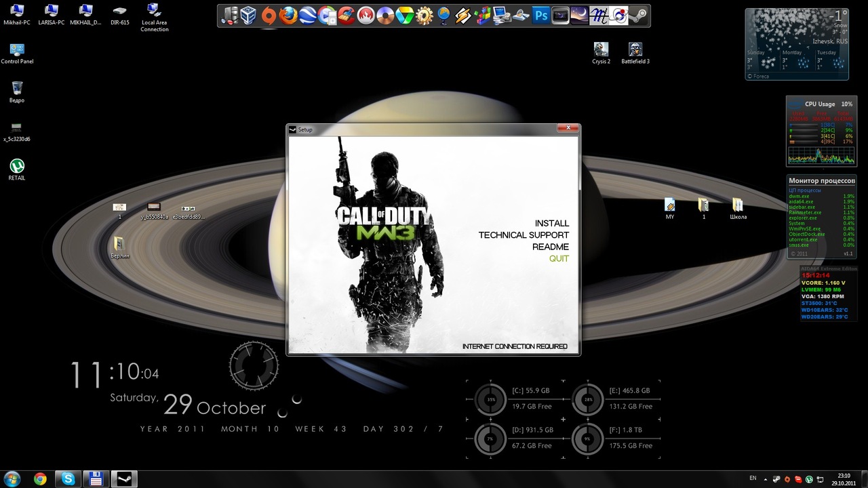Launch Battlefield 3 from the desktop
The width and height of the screenshot is (868, 488).
point(635,53)
